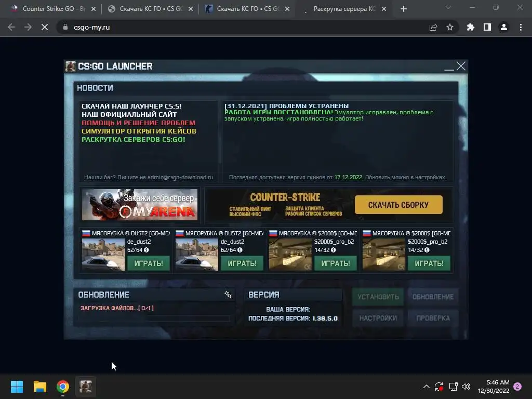Viewport: 532px width, 399px height.
Task: Open the pin icon in ОБНОВЛЕНИЕ panel header
Action: point(228,295)
